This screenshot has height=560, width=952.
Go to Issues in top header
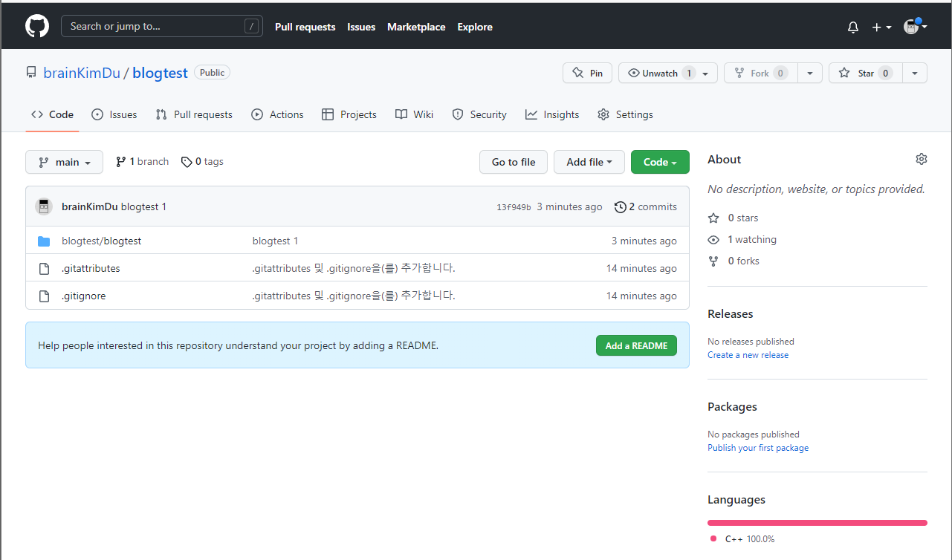[361, 27]
